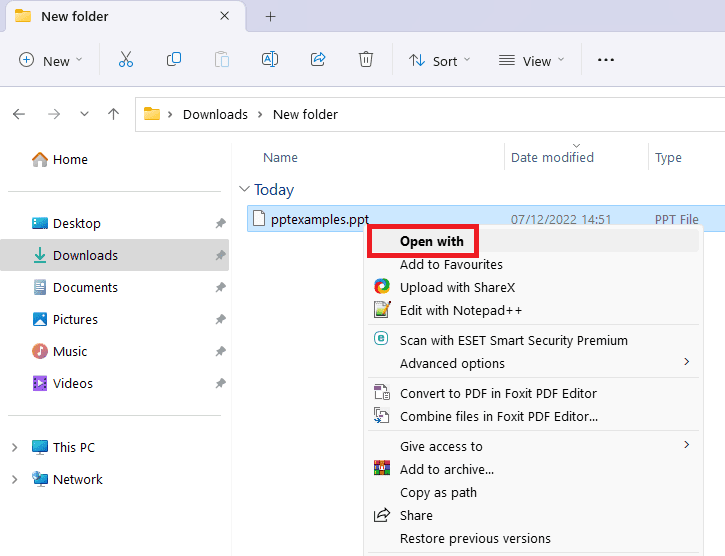Select Add to archive
The width and height of the screenshot is (725, 556).
tap(534, 470)
